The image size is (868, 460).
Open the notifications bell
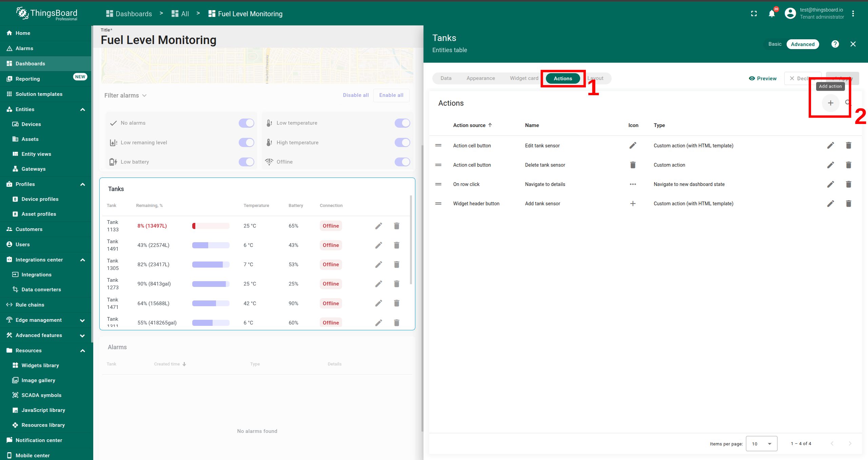[772, 14]
